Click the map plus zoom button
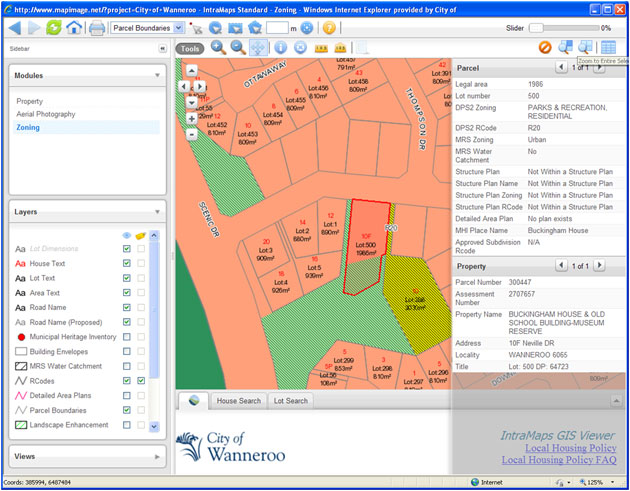 tap(192, 119)
